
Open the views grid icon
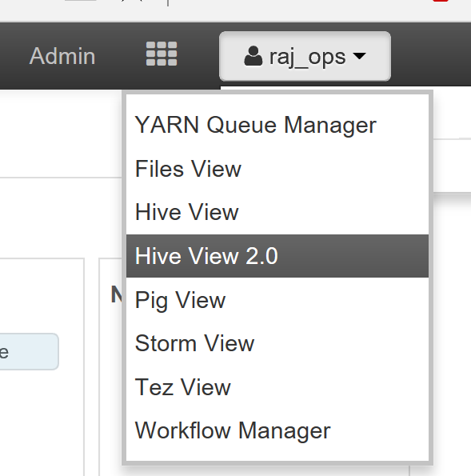[162, 54]
